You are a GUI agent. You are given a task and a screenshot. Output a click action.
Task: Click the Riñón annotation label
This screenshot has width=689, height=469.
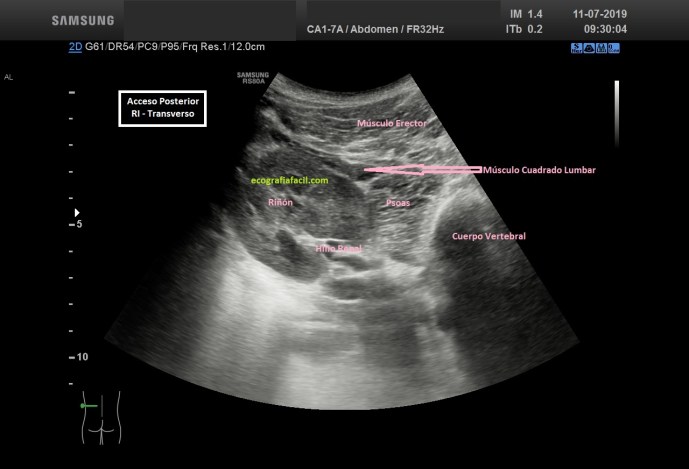[x=280, y=202]
